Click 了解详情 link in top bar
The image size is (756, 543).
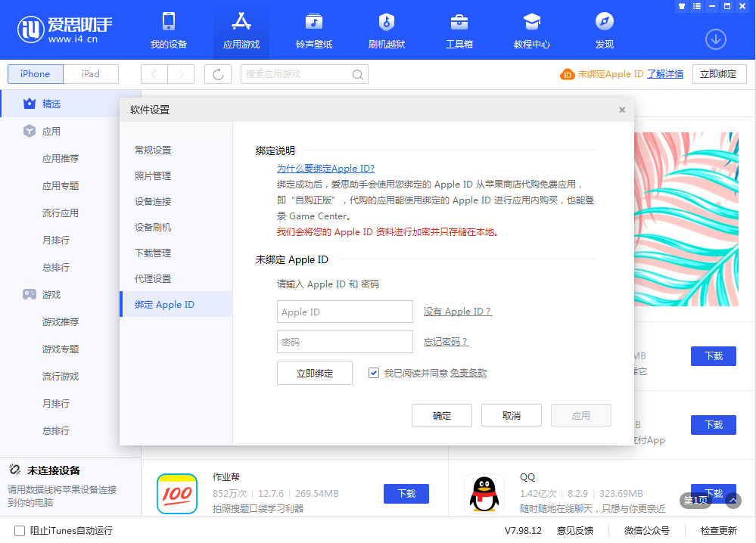665,74
